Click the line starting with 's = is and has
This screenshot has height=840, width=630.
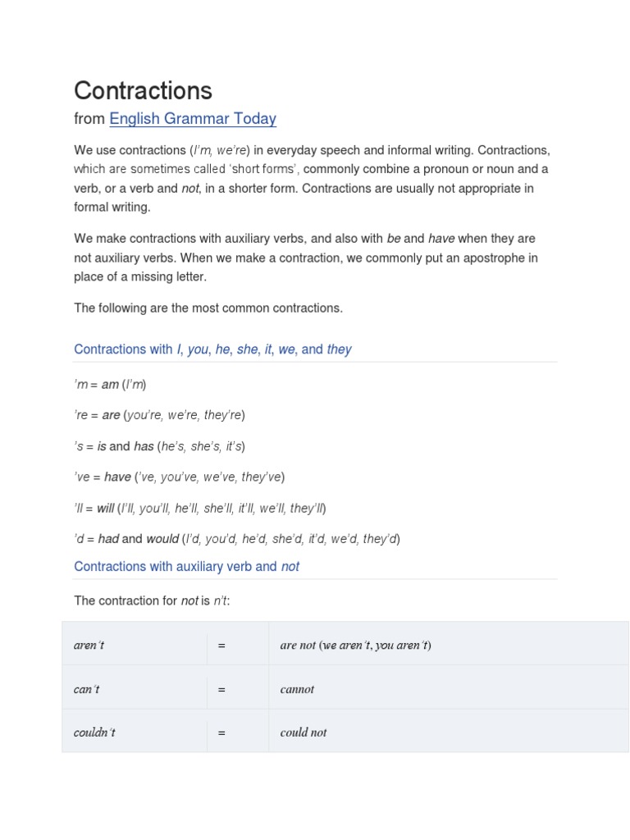click(159, 446)
